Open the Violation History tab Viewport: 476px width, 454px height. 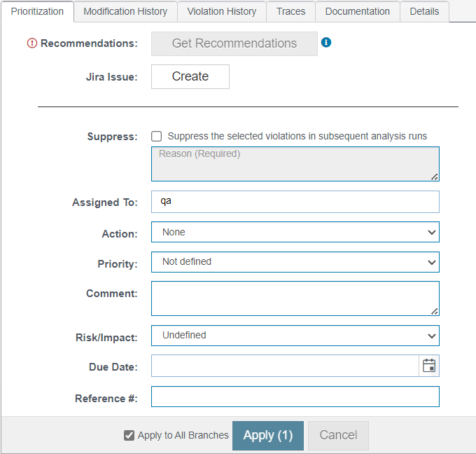coord(222,11)
